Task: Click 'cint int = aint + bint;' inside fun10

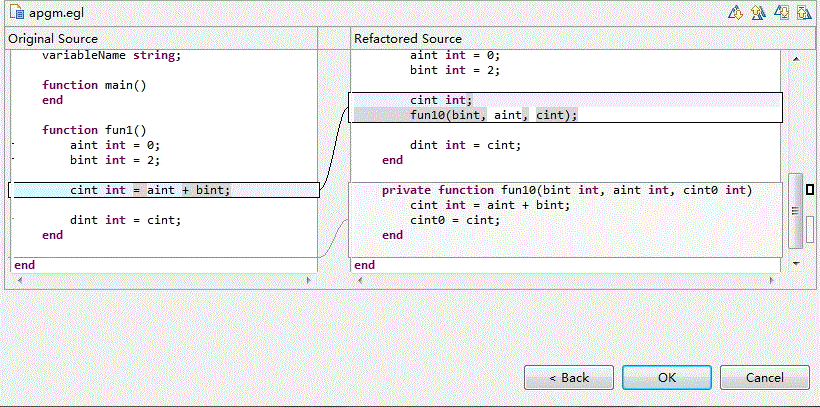Action: 490,205
